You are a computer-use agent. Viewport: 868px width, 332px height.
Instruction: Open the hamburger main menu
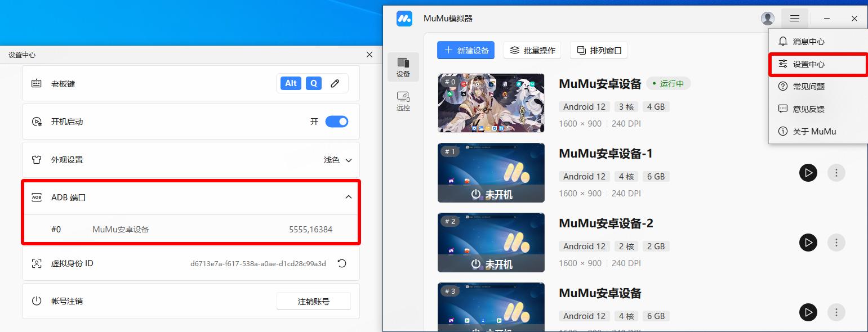[794, 19]
